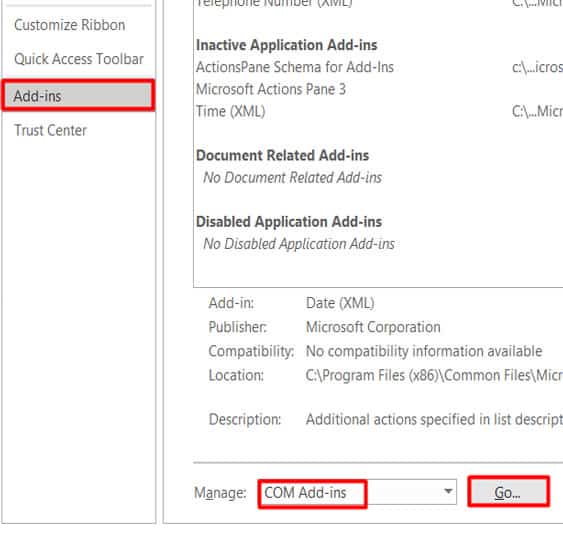This screenshot has width=563, height=555.
Task: Click the Add-in label
Action: (231, 303)
